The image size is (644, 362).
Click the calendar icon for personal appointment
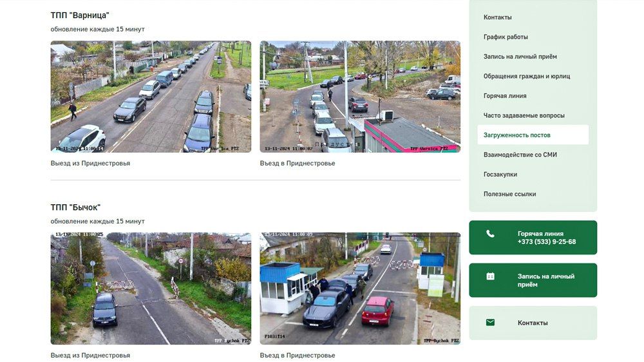[x=490, y=276]
